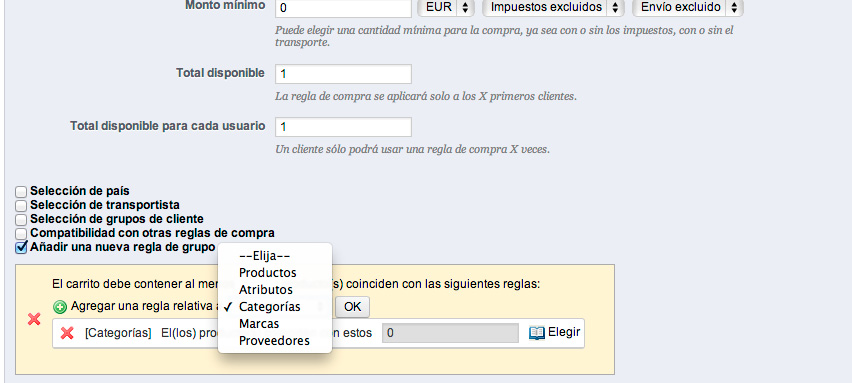Click the [Categorías] rule label text
The image size is (852, 383).
click(118, 333)
